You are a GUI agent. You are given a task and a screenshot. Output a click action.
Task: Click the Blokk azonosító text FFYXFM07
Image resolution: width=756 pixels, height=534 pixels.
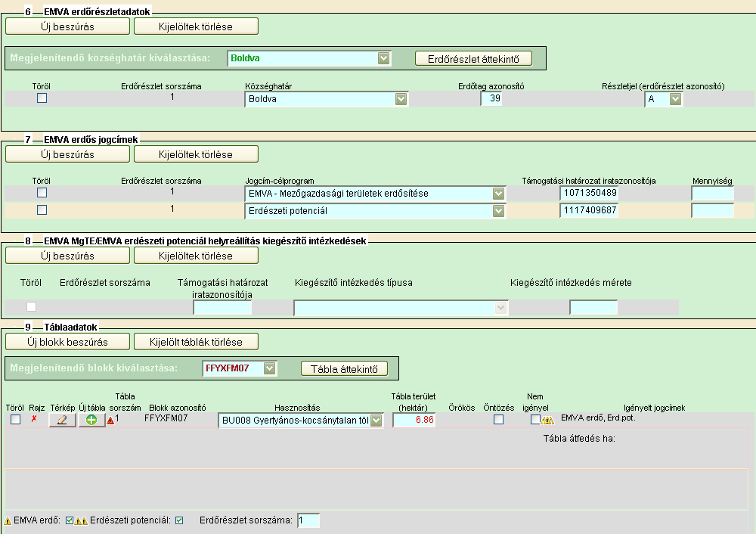(166, 418)
